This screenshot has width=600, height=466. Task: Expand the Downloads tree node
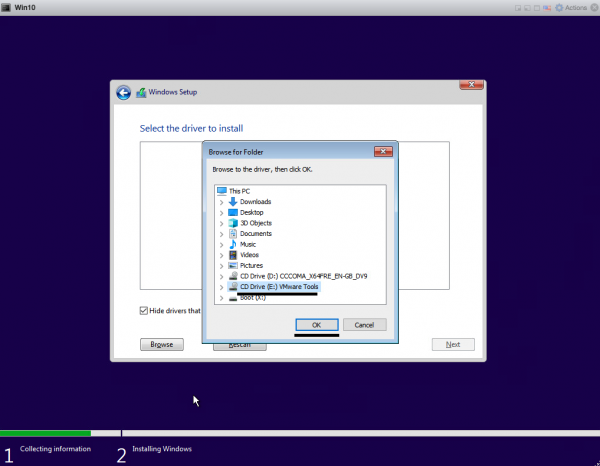click(221, 202)
